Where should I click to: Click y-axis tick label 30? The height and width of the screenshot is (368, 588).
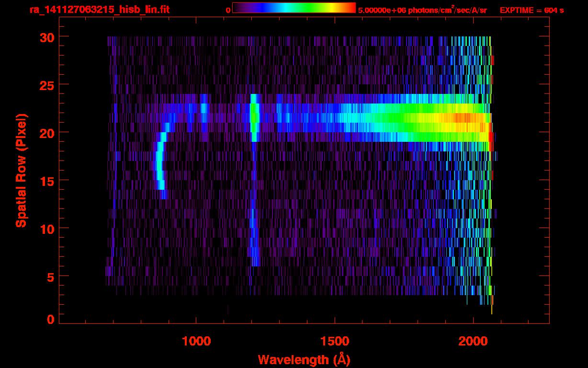(47, 37)
